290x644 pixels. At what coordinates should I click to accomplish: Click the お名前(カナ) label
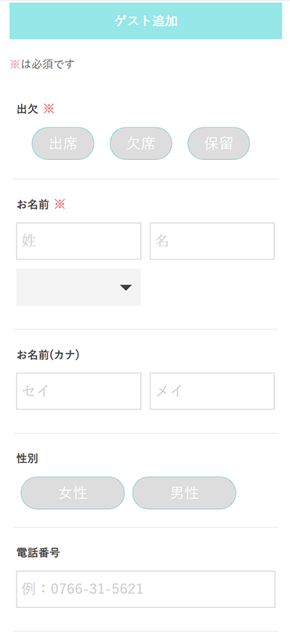point(48,355)
